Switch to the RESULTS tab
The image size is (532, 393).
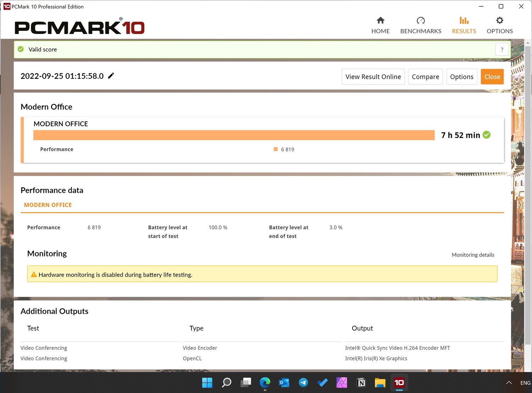click(x=464, y=25)
